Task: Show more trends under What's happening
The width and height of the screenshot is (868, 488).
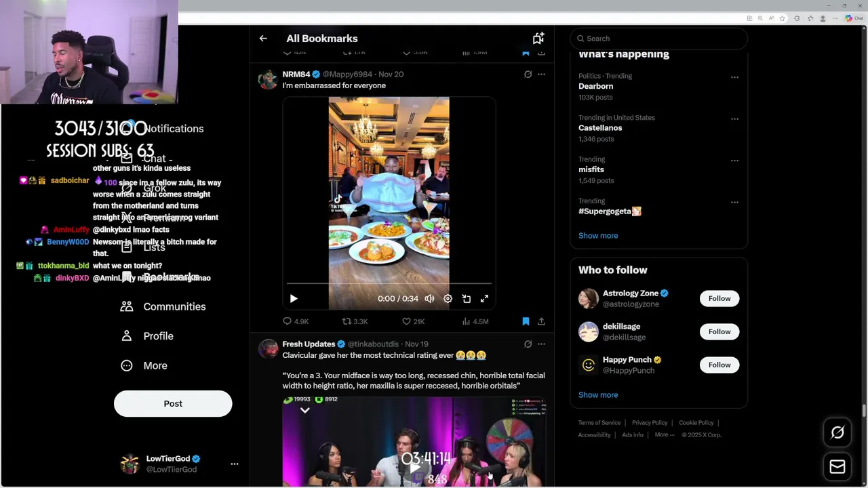Action: (598, 236)
